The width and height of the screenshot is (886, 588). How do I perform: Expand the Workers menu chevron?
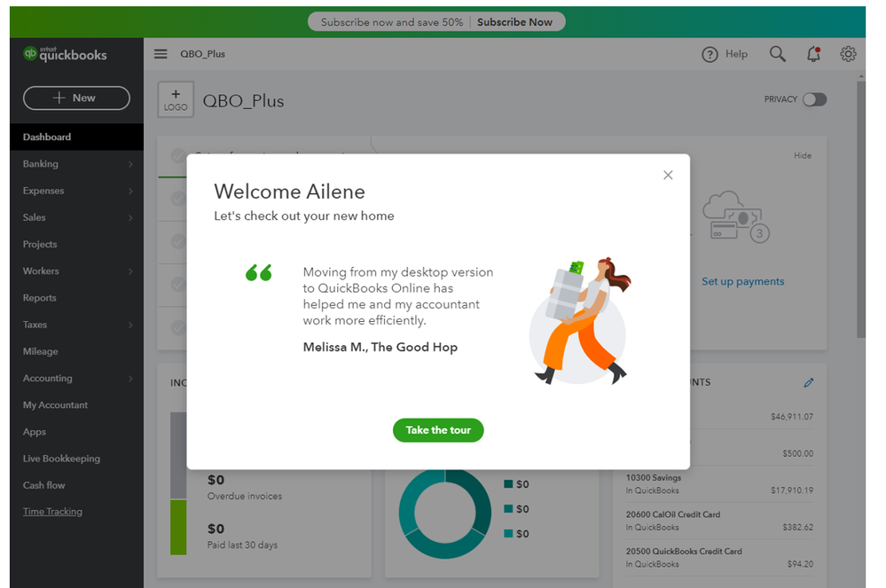pos(130,271)
